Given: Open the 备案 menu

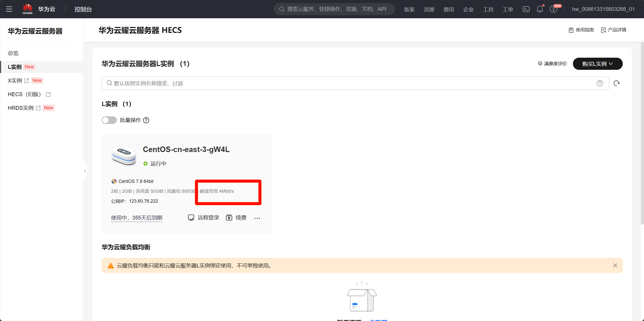Looking at the screenshot, I should click(409, 9).
